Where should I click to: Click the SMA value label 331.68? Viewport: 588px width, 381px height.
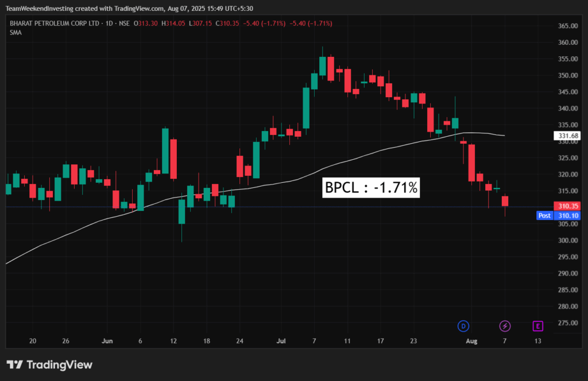[x=567, y=136]
